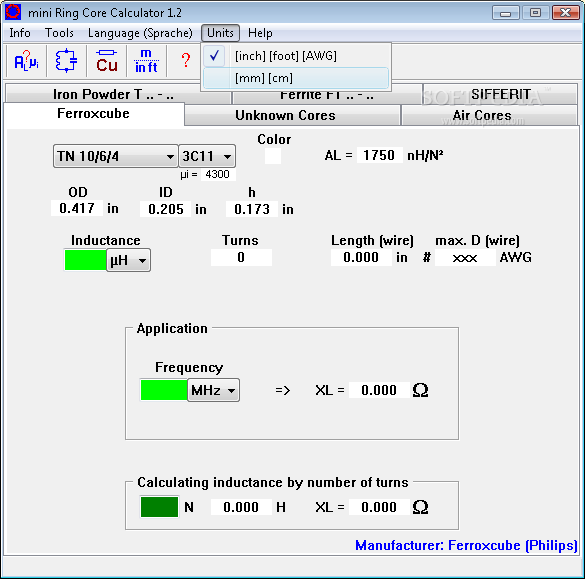This screenshot has width=585, height=579.
Task: Click the ID value 0.205
Action: tap(166, 209)
